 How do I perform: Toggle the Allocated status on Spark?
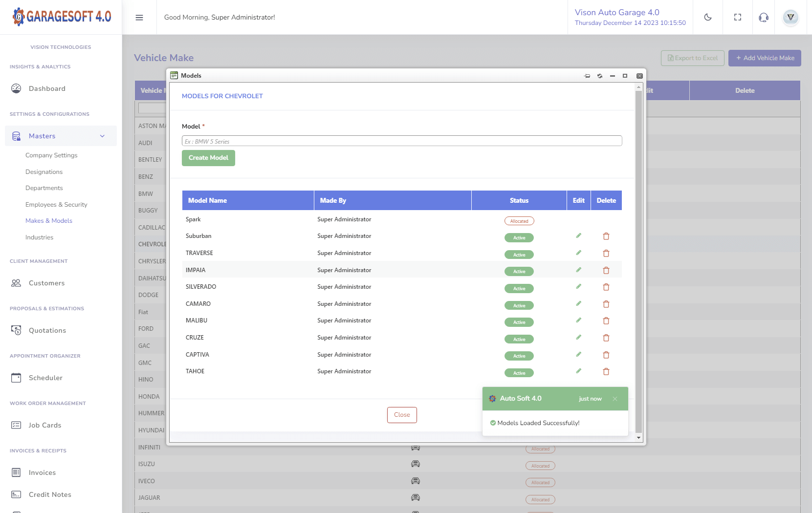point(519,220)
